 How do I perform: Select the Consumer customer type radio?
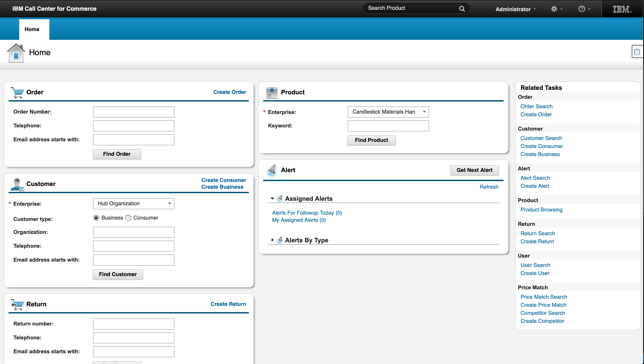point(128,218)
